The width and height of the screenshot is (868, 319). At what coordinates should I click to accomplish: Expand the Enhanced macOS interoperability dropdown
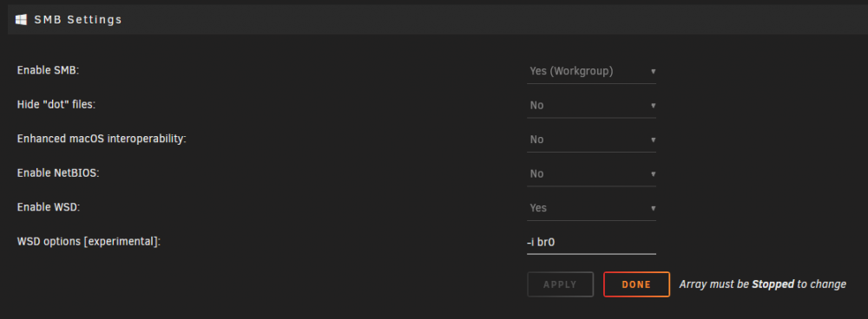click(x=591, y=140)
